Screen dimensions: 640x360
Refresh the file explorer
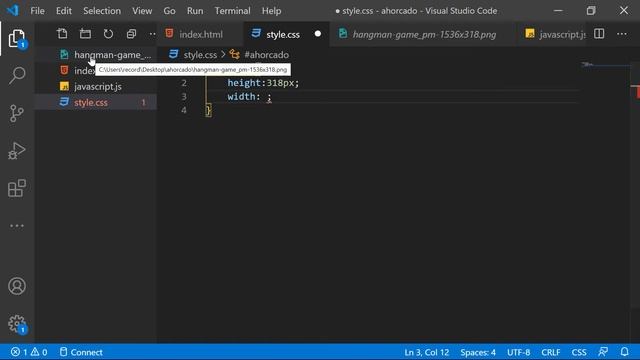pyautogui.click(x=108, y=34)
